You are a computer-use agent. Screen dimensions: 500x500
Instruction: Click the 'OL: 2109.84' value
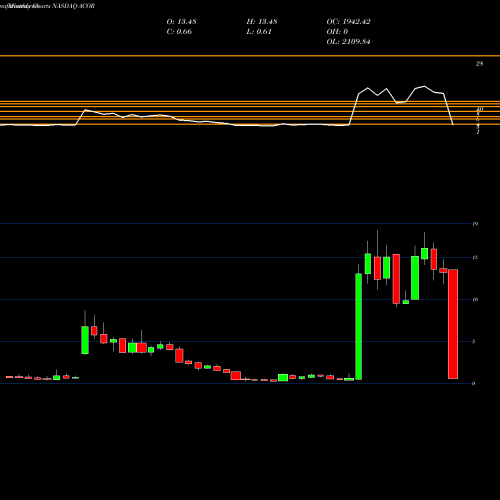(348, 42)
